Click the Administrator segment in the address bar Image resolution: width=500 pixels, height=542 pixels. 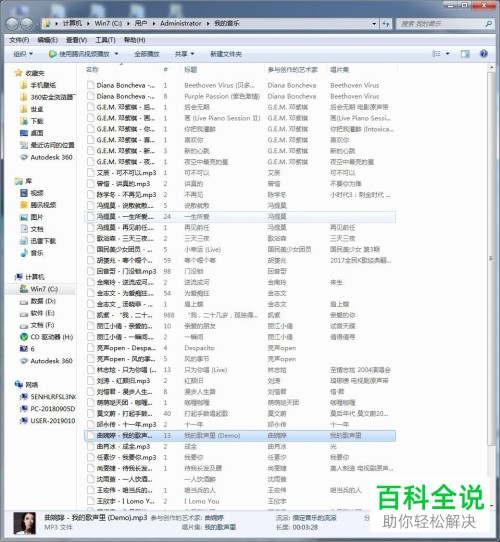180,24
